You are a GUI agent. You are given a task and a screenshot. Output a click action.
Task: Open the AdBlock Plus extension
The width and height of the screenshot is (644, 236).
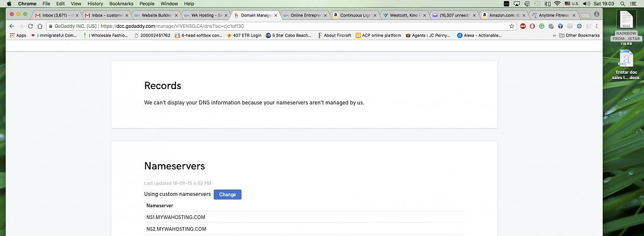tap(523, 26)
